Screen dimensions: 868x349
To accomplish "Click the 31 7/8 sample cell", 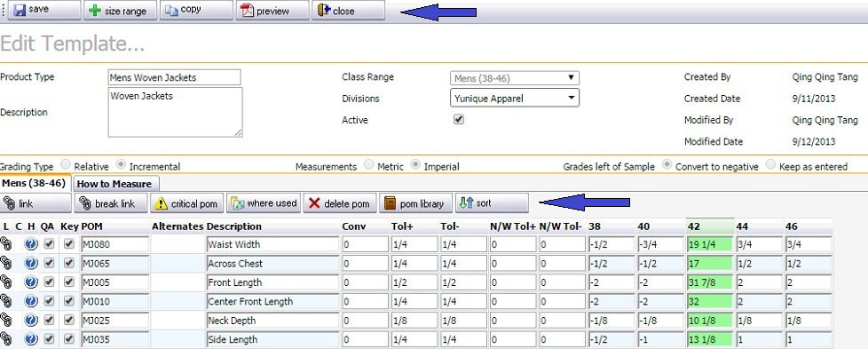I will pos(709,282).
